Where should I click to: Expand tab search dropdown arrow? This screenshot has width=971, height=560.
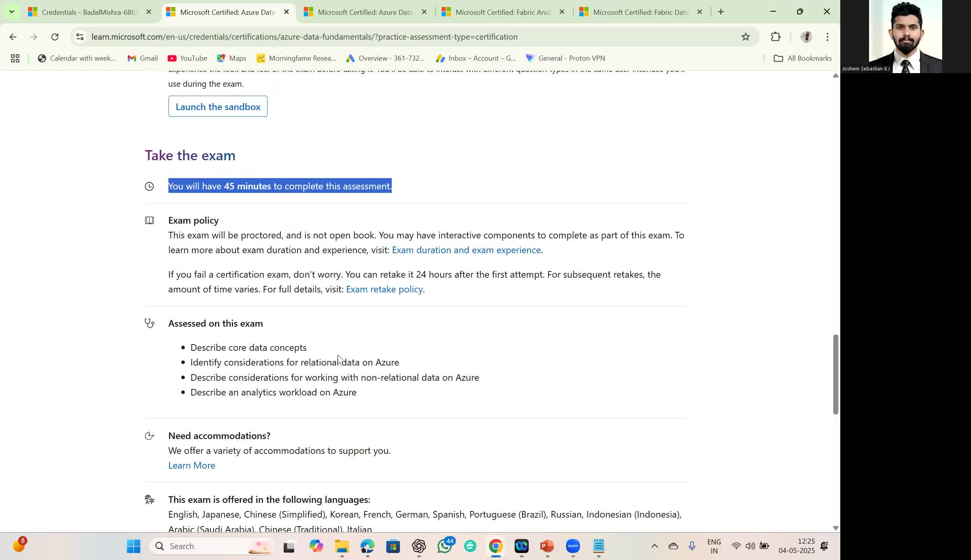click(x=12, y=12)
